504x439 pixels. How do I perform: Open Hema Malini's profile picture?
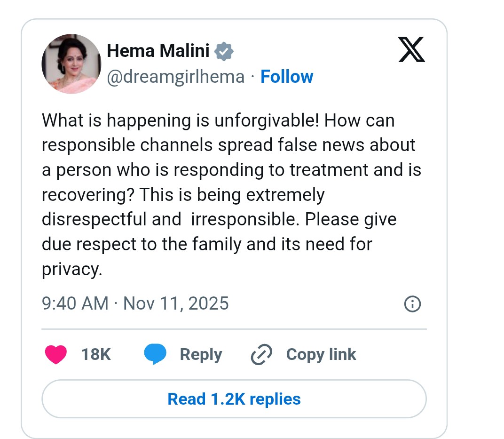[71, 64]
